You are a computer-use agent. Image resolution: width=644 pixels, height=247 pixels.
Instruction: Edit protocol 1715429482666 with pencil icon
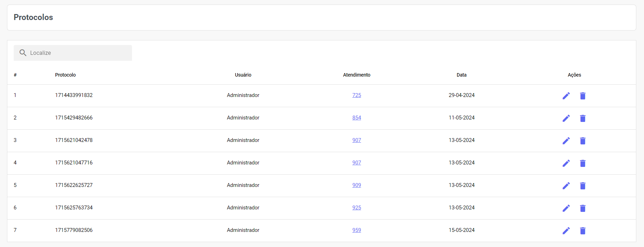[x=566, y=118]
